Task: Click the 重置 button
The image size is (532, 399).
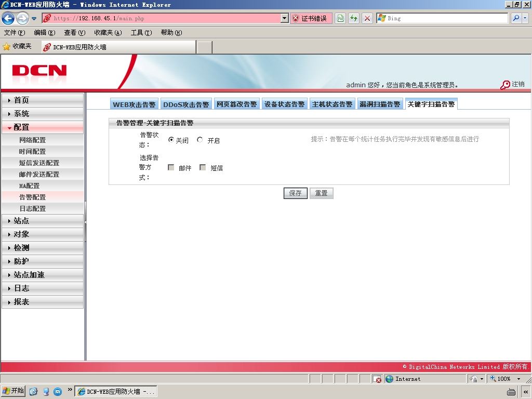Action: 321,193
